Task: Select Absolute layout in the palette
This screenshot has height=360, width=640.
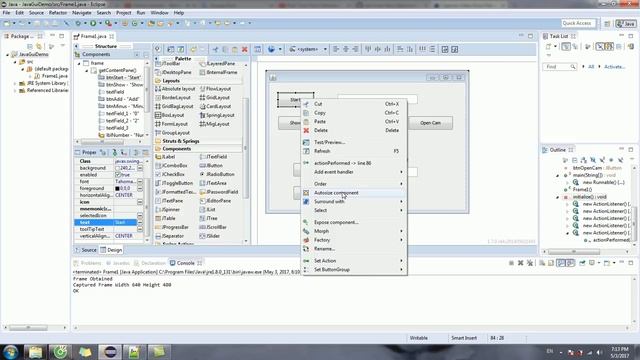Action: (175, 89)
